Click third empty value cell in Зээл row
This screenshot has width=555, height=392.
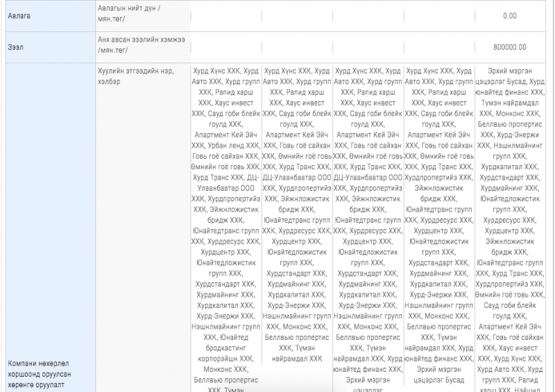[368, 47]
